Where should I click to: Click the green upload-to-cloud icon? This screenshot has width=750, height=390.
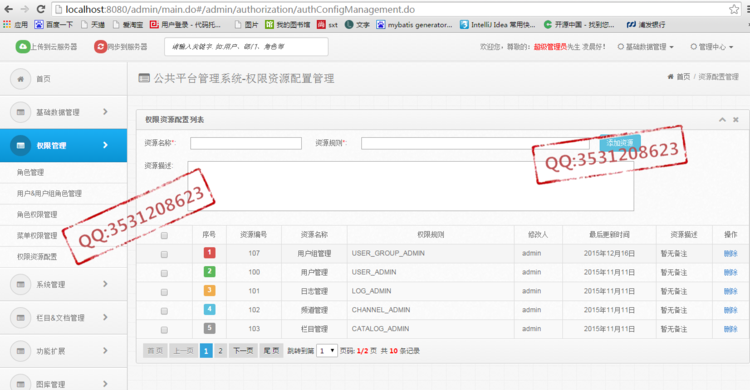tap(22, 46)
